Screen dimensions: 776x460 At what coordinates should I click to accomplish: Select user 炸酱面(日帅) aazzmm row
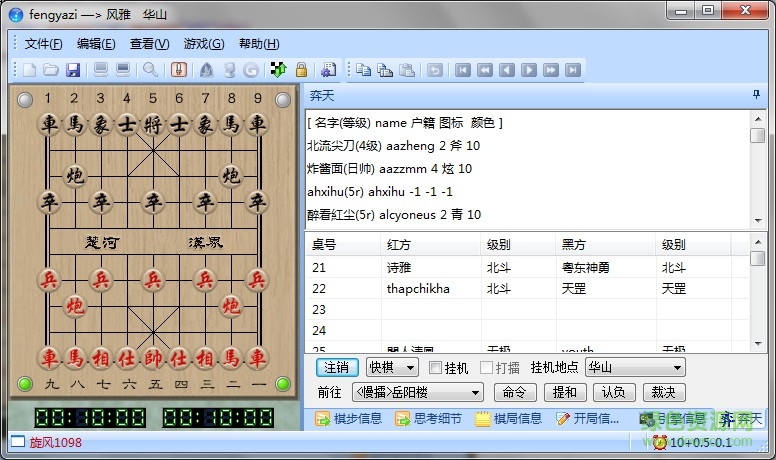point(389,169)
